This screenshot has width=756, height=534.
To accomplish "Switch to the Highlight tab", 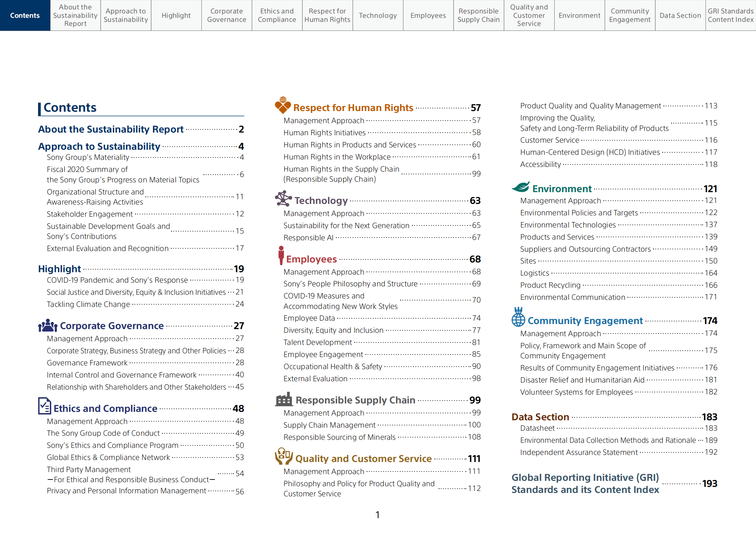I will (176, 15).
